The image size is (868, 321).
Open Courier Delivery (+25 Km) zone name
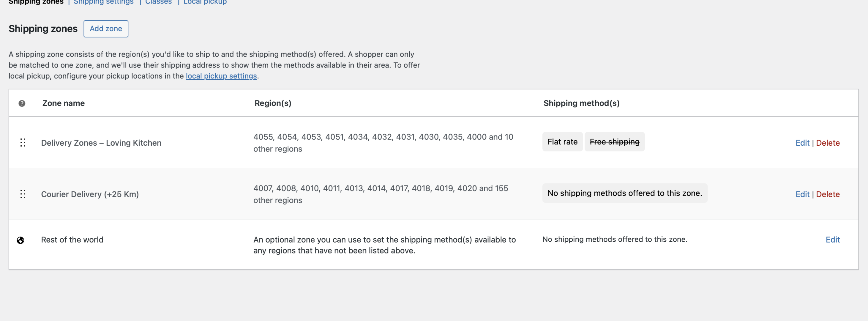click(90, 194)
